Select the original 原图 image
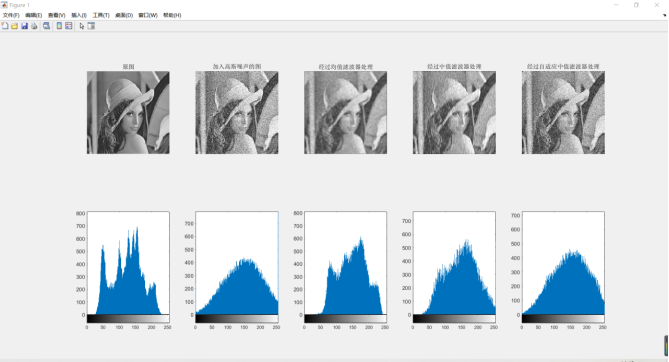The height and width of the screenshot is (362, 669). coord(128,112)
